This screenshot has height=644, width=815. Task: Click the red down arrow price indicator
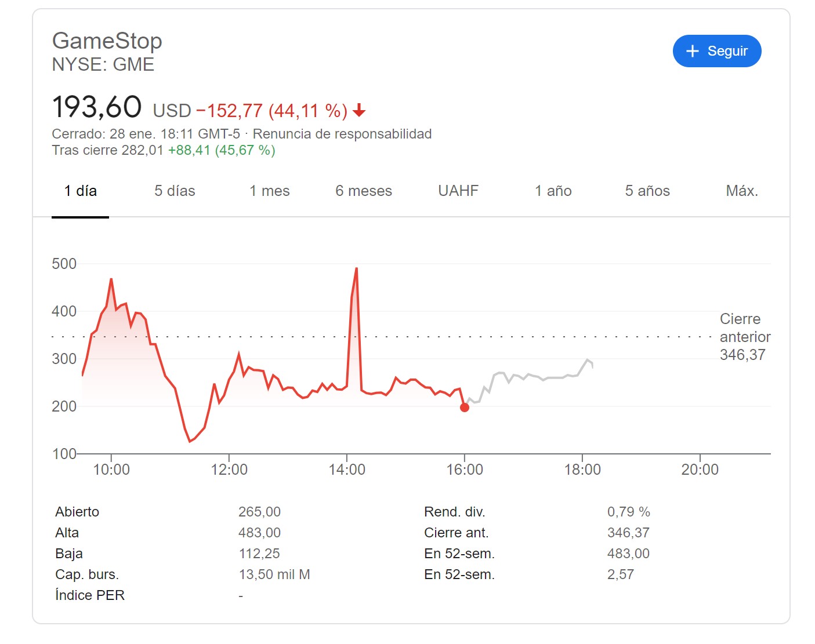(359, 110)
